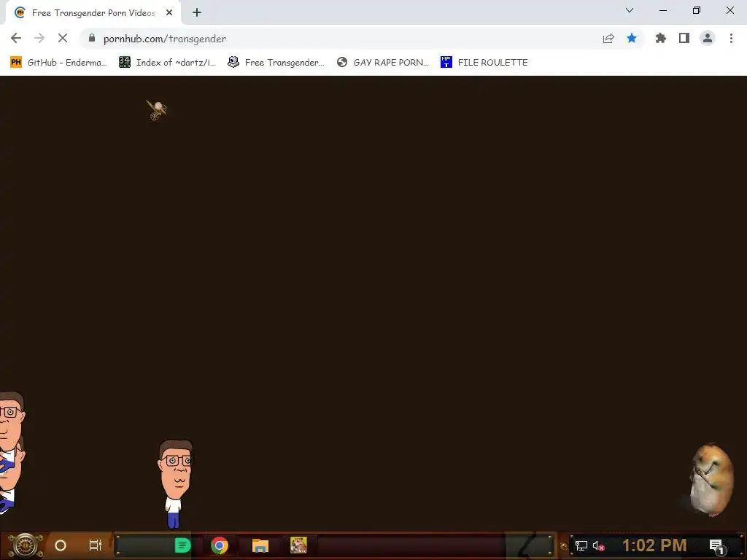This screenshot has height=560, width=747.
Task: Click the small flying insect sprite
Action: coord(156,110)
